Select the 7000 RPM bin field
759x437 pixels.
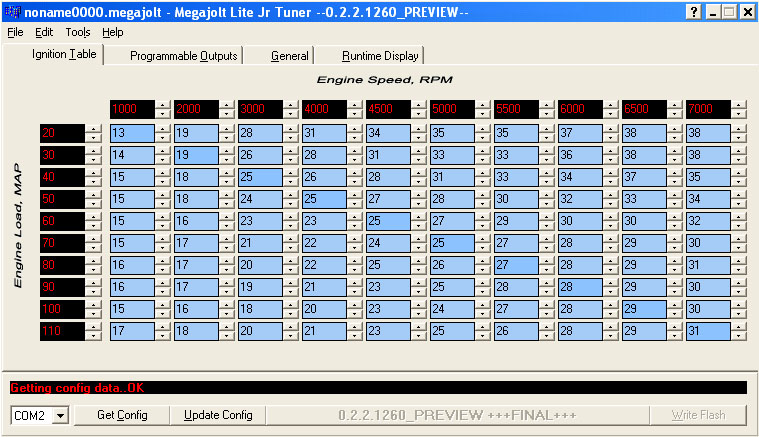pyautogui.click(x=708, y=109)
